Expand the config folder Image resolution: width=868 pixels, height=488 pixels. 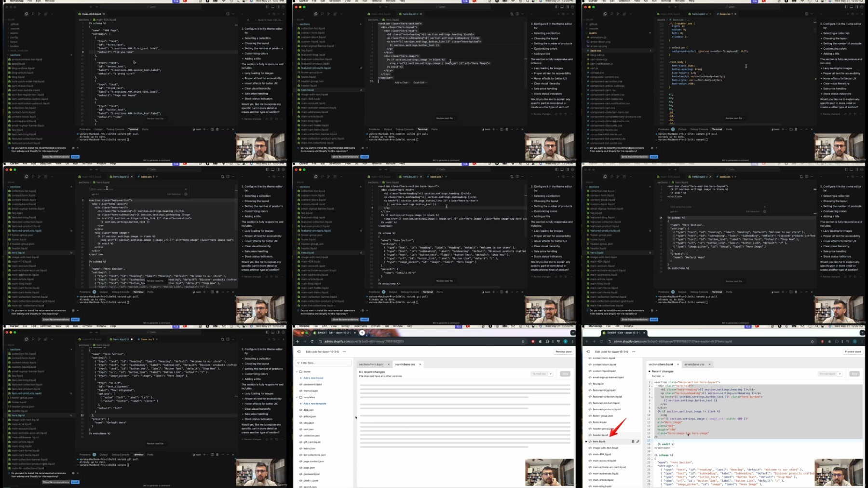14,37
